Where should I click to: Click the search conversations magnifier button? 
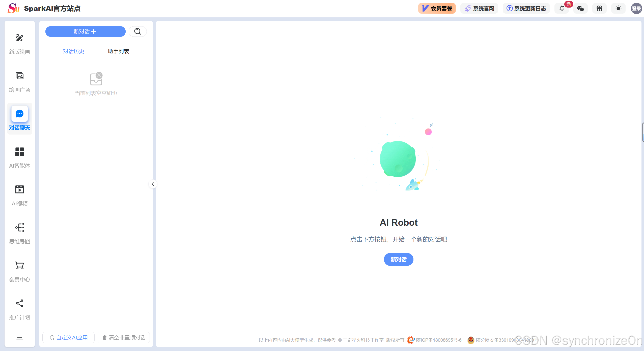[x=137, y=31]
